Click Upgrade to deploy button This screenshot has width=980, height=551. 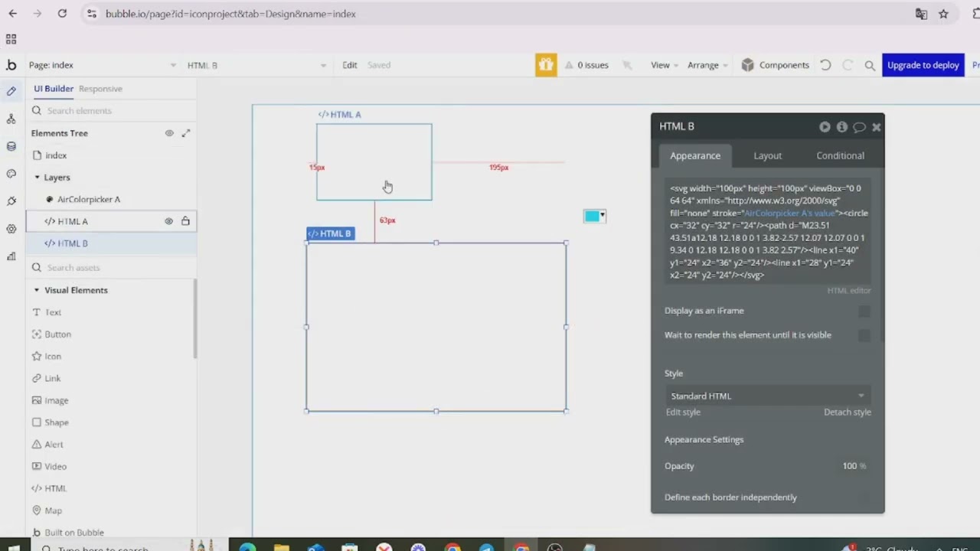(x=923, y=65)
